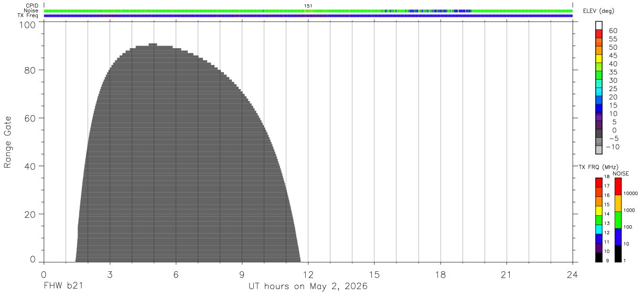Click the '40' range gate tick label

click(x=31, y=166)
